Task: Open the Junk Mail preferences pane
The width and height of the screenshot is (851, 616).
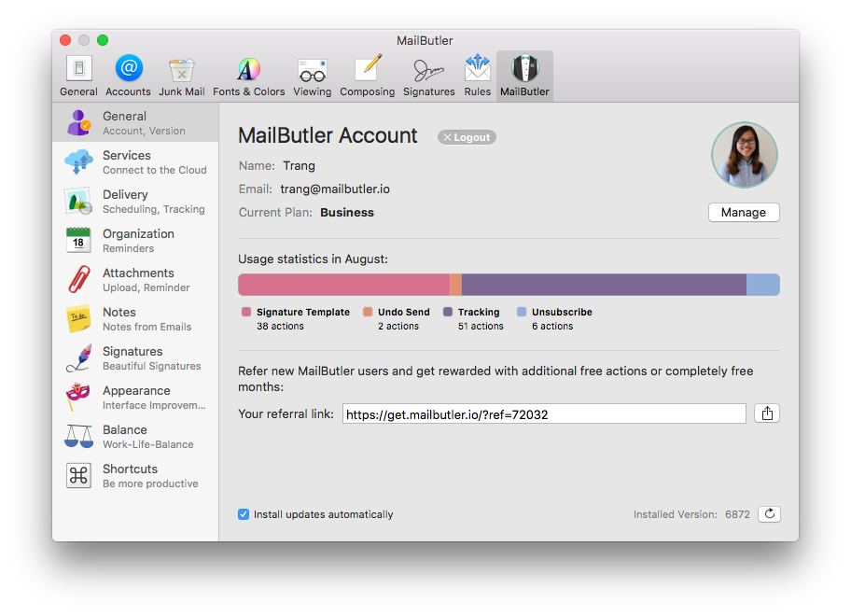Action: 181,76
